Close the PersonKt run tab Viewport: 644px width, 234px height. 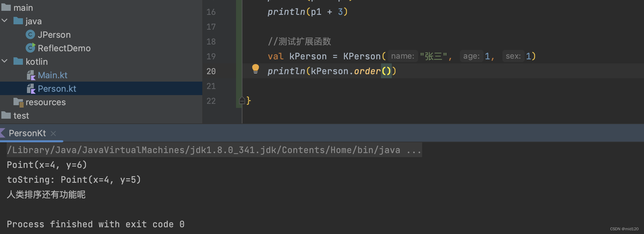[53, 134]
